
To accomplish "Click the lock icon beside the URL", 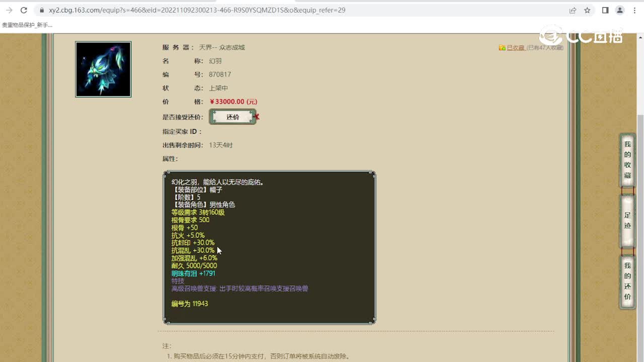I will (42, 10).
